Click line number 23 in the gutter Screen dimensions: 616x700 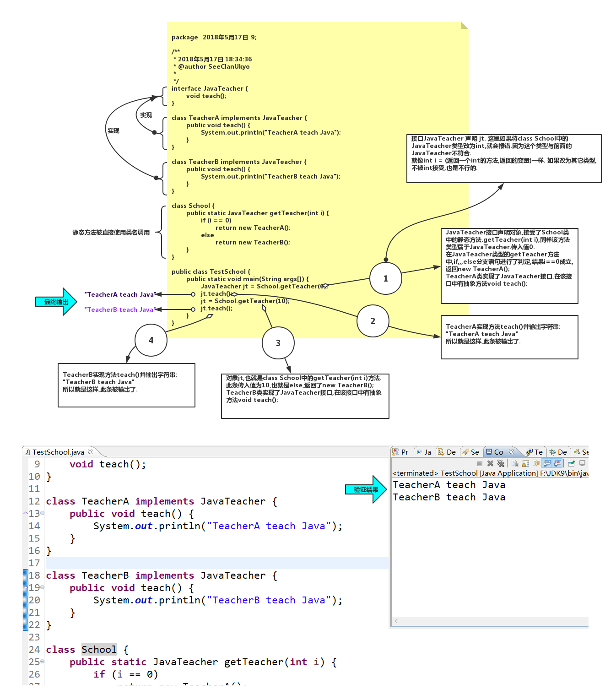[34, 637]
